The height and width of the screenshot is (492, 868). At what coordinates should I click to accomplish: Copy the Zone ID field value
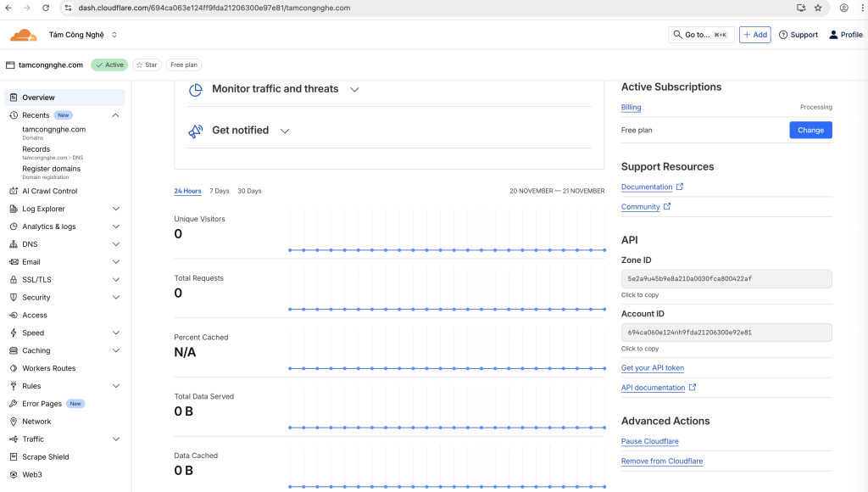pyautogui.click(x=726, y=278)
